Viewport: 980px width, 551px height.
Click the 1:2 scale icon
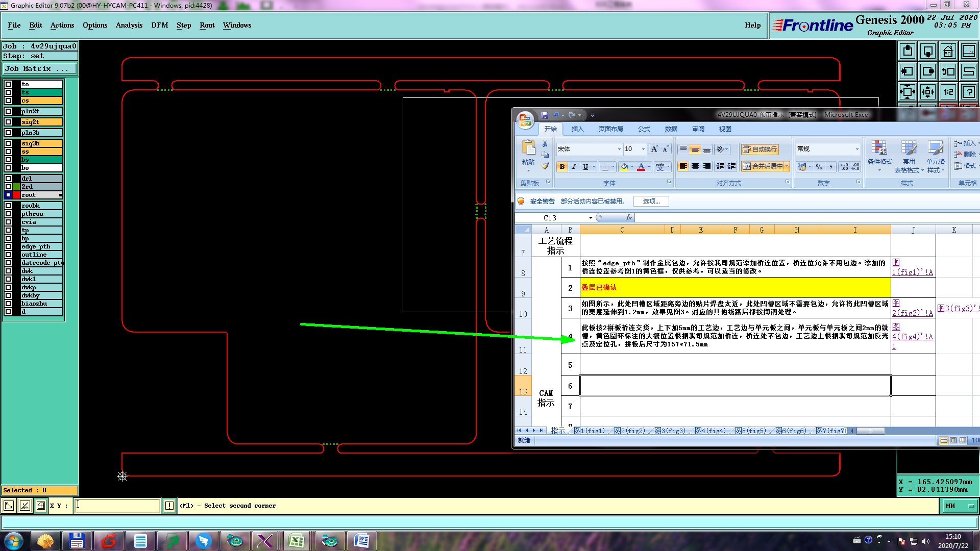tap(948, 92)
